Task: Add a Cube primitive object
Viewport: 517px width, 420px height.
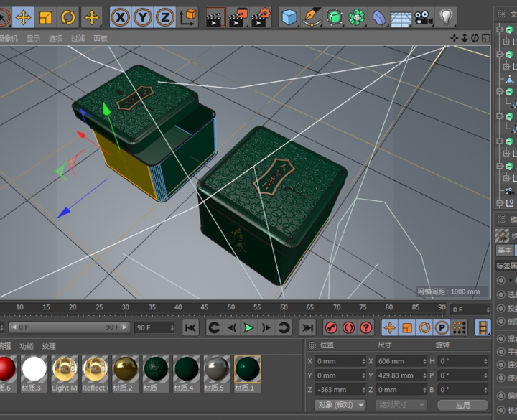Action: tap(289, 17)
